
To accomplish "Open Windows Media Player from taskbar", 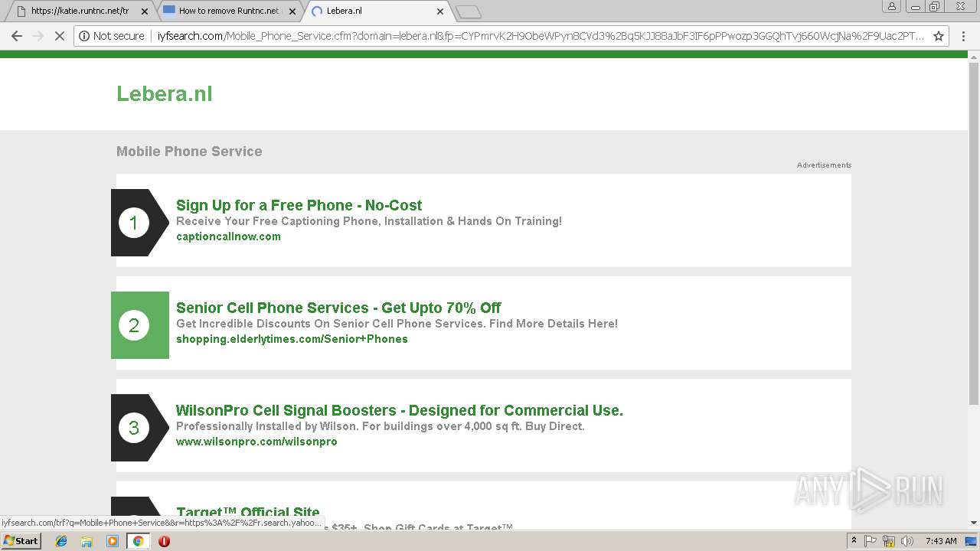I will (113, 541).
